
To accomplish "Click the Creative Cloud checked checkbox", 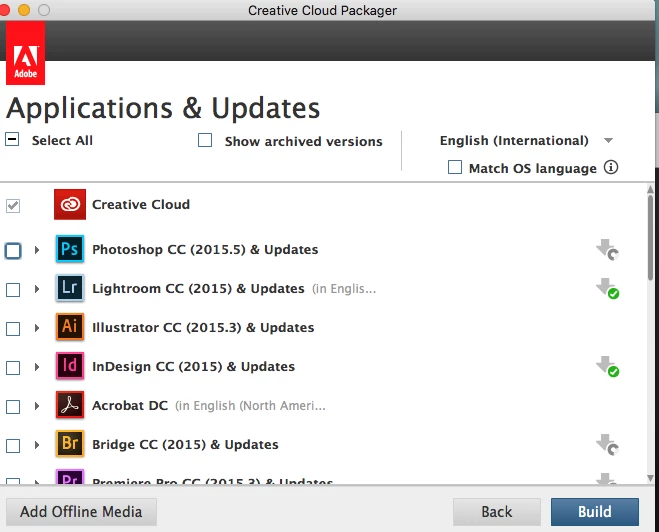I will [x=13, y=206].
